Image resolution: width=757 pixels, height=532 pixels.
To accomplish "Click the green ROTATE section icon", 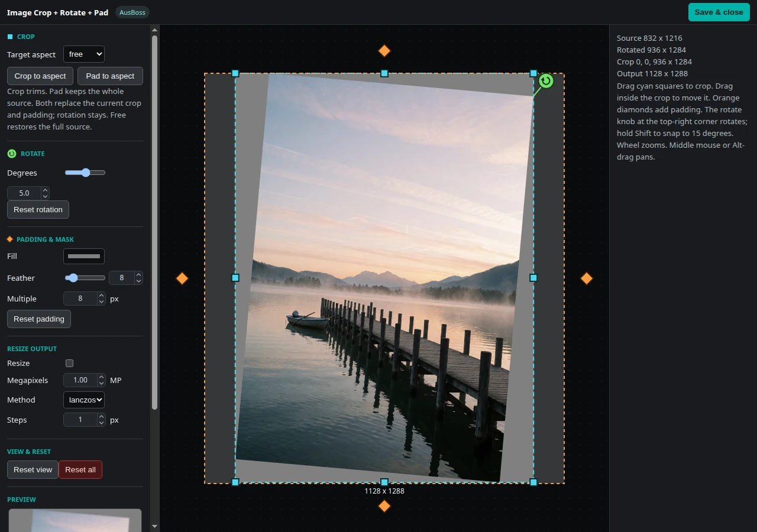I will pyautogui.click(x=12, y=154).
